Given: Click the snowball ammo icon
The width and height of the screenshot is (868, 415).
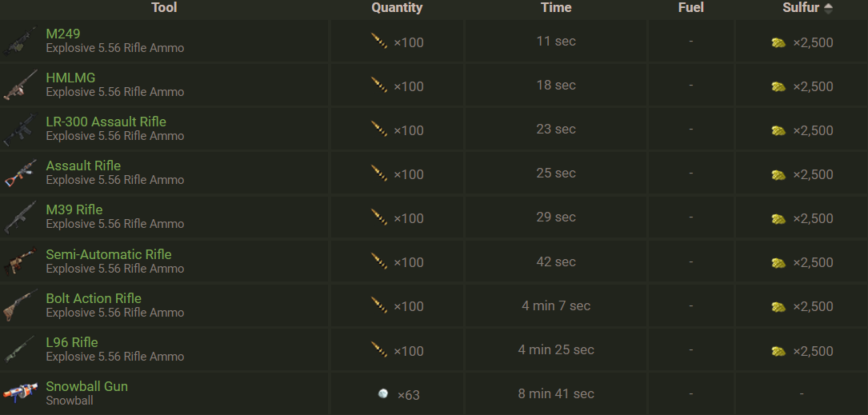Looking at the screenshot, I should (x=383, y=393).
